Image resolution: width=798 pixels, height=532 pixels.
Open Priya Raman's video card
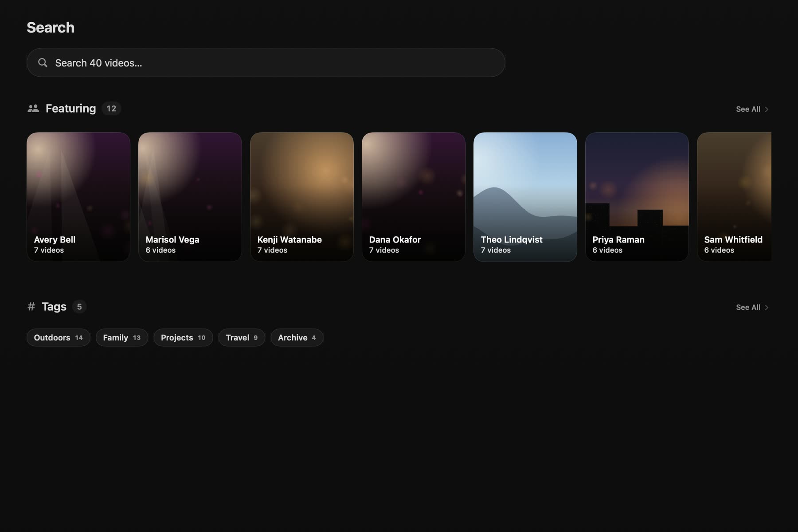point(637,197)
